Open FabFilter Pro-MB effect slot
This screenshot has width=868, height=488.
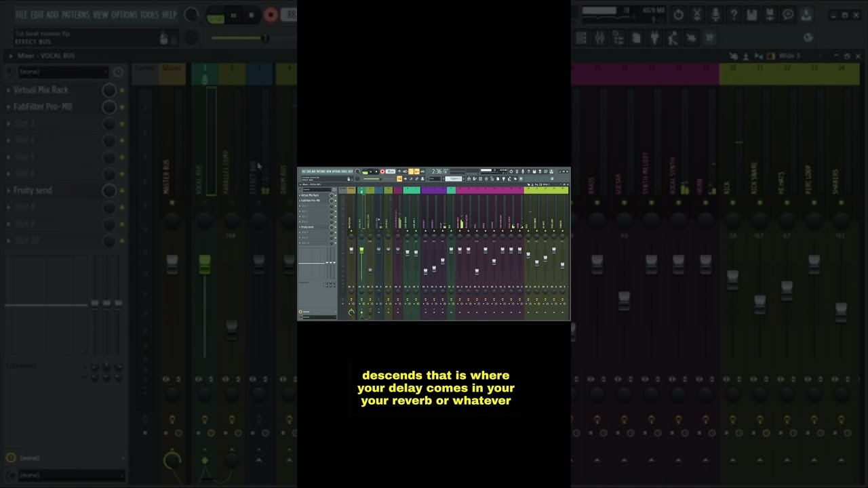click(x=311, y=201)
